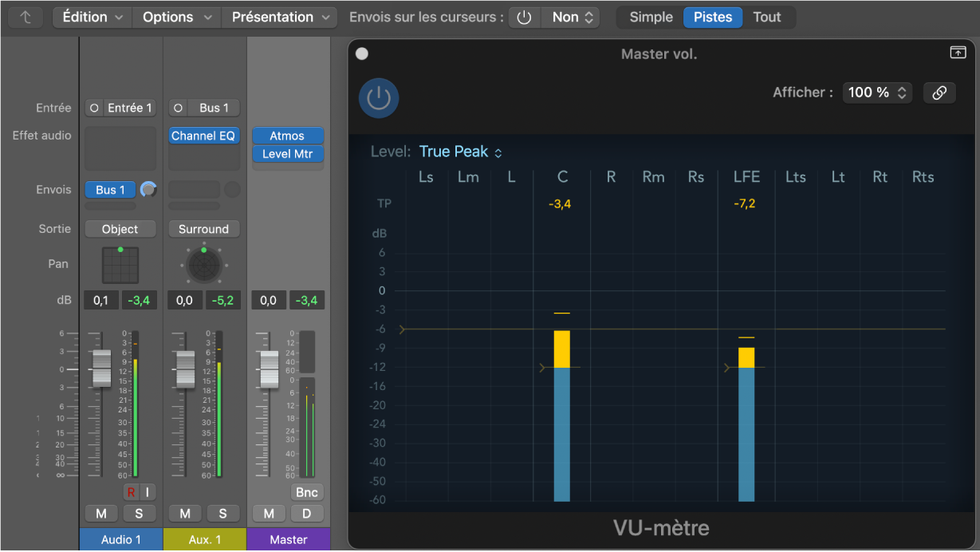Click the back arrow button in mixer toolbar
Viewport: 980px width, 552px height.
[x=26, y=17]
